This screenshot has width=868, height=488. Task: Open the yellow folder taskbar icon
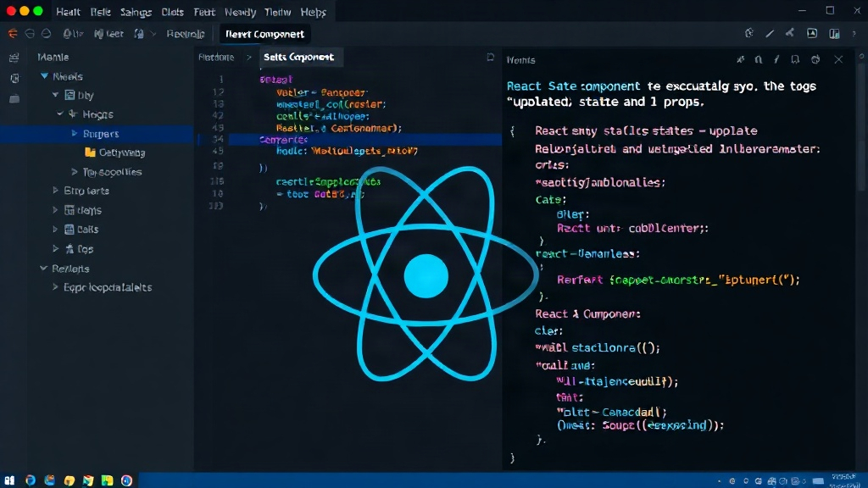click(69, 480)
